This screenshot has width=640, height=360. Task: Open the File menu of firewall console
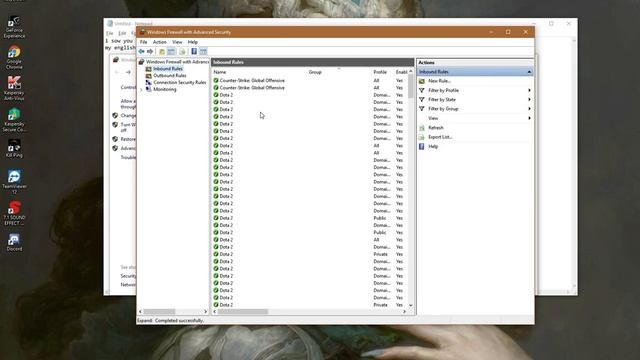click(144, 42)
